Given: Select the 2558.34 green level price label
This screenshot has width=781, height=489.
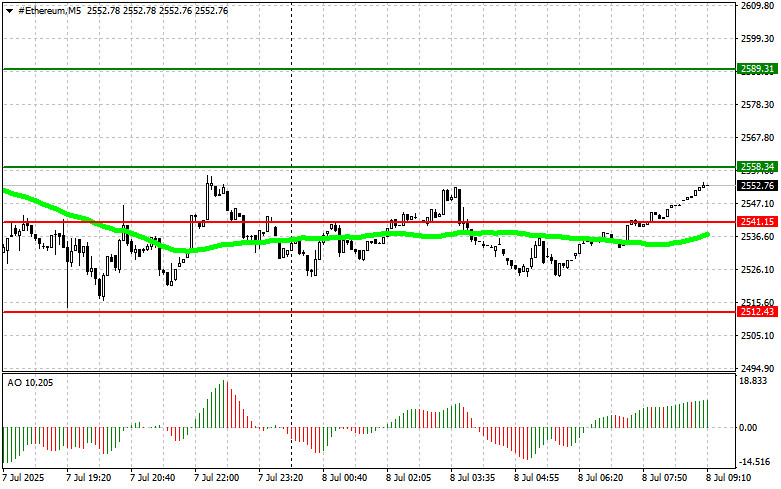Looking at the screenshot, I should (x=757, y=167).
